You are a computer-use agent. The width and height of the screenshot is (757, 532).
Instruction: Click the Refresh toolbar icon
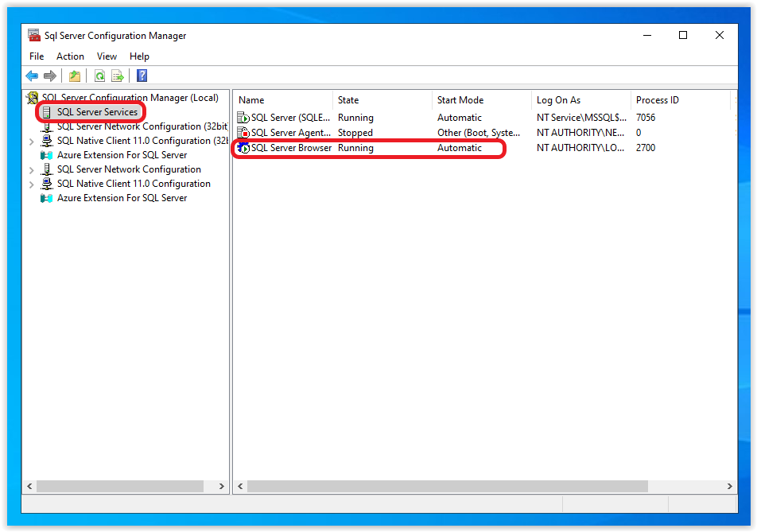[x=99, y=76]
